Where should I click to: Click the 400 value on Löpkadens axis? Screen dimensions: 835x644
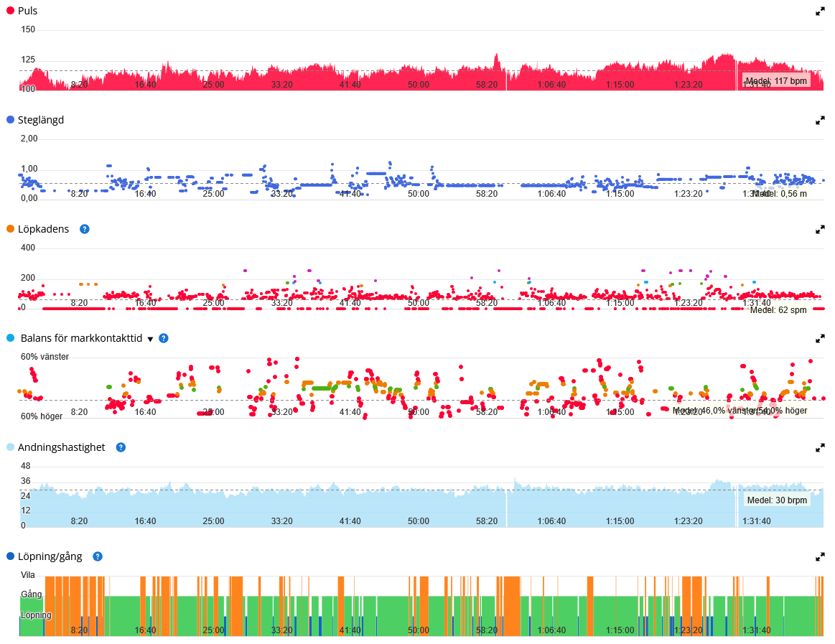pos(28,248)
